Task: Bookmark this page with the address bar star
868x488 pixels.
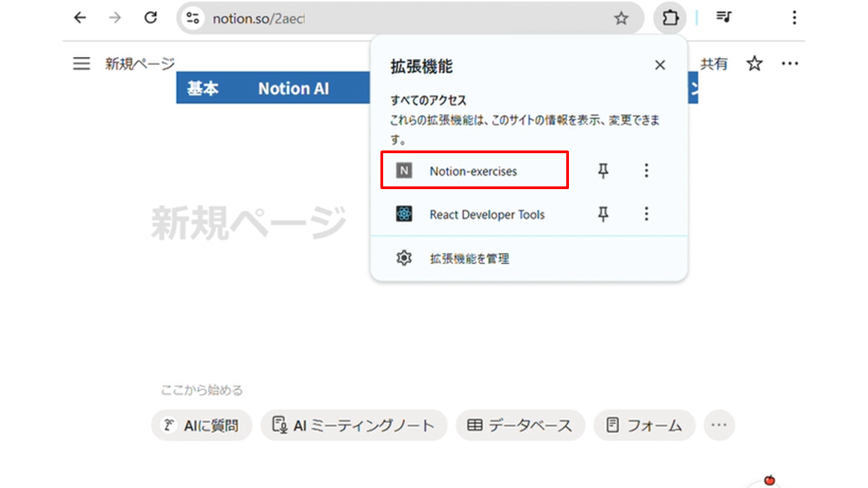Action: tap(621, 18)
